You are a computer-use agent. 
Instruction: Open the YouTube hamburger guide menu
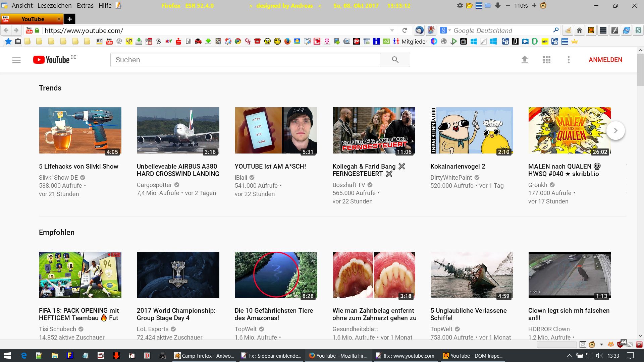pyautogui.click(x=16, y=60)
